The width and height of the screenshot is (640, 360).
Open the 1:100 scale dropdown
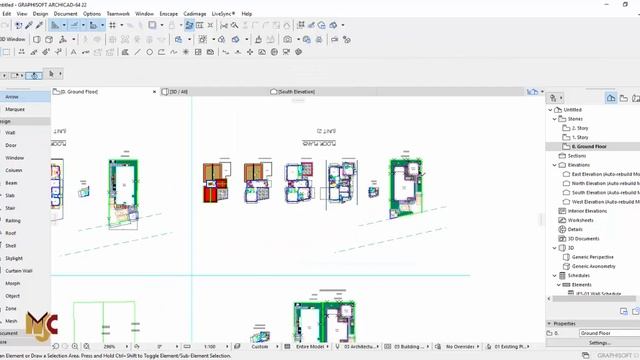pyautogui.click(x=227, y=347)
